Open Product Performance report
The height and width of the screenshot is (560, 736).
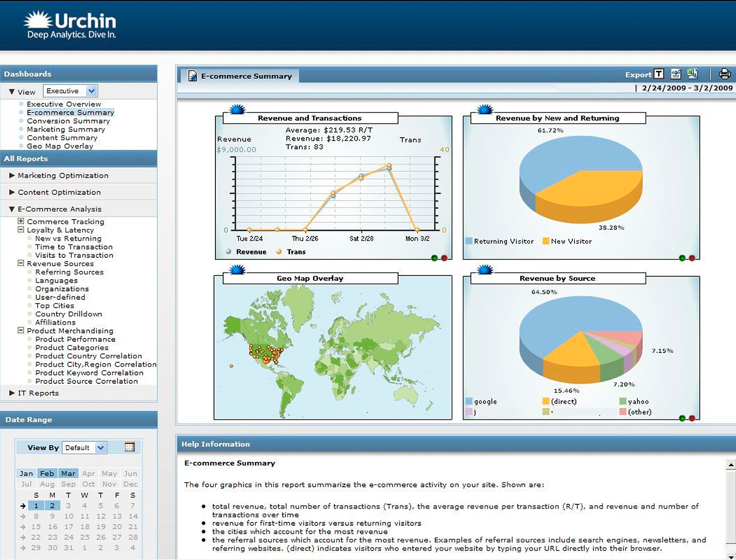click(75, 339)
